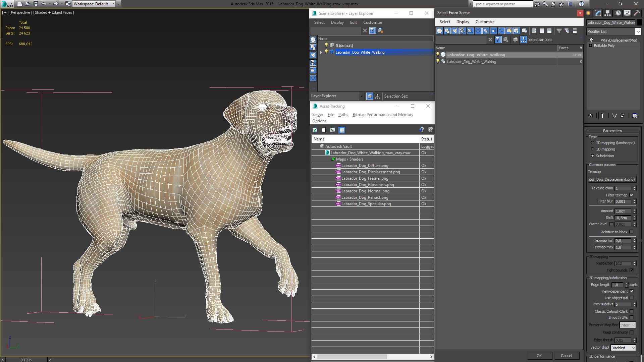Open the Bitmap Performance and Memory menu
The height and width of the screenshot is (362, 644).
coord(383,115)
